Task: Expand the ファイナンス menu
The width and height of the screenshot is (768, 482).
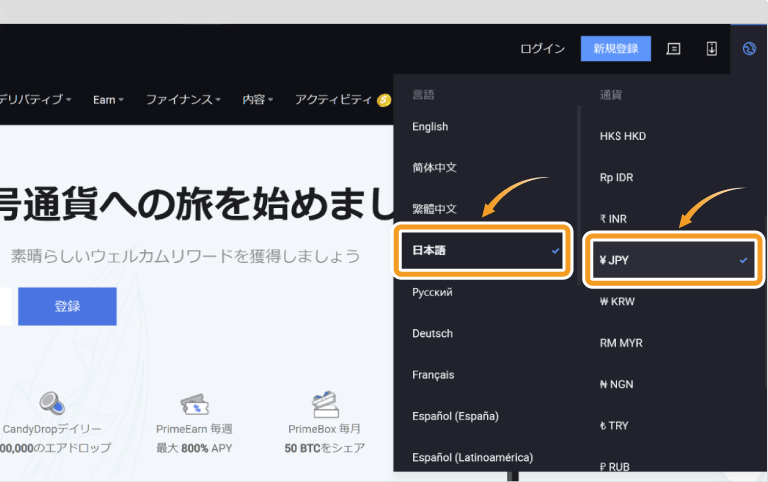Action: tap(183, 99)
